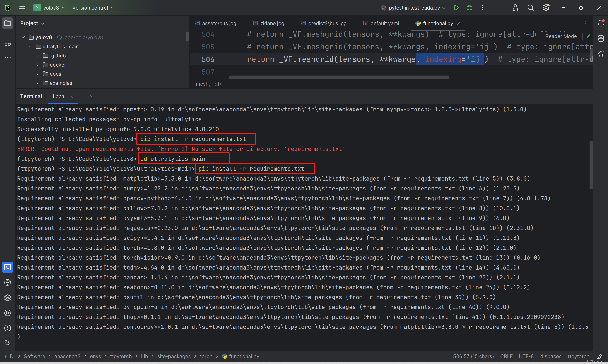Screen dimensions: 608x364
Task: Click site-packages in navigation bar
Action: click(x=174, y=356)
